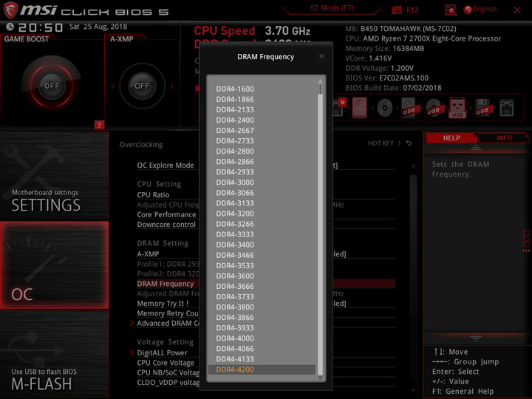Image resolution: width=532 pixels, height=399 pixels.
Task: Open the HOT KEY list
Action: (x=381, y=143)
